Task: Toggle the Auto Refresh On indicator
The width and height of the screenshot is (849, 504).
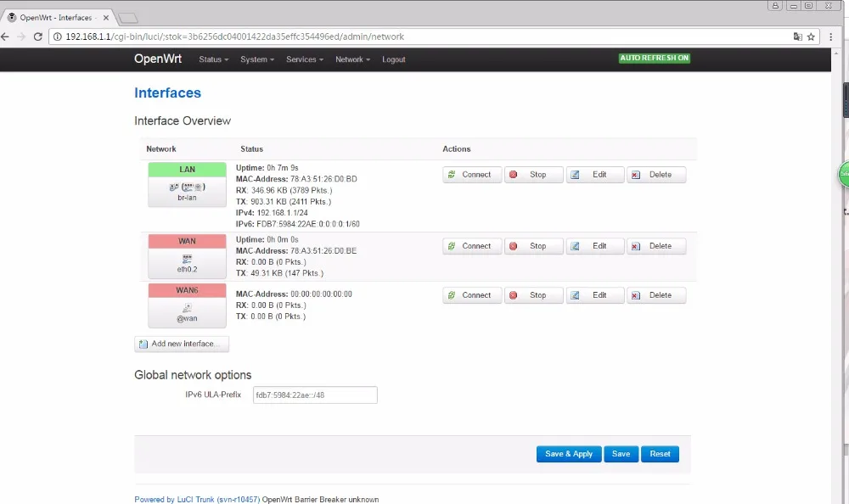Action: (x=654, y=58)
